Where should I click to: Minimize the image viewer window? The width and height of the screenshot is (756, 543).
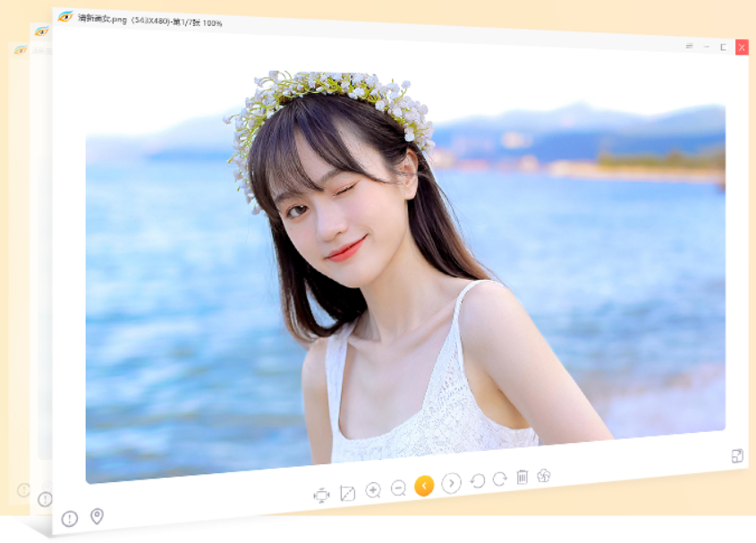click(x=706, y=47)
